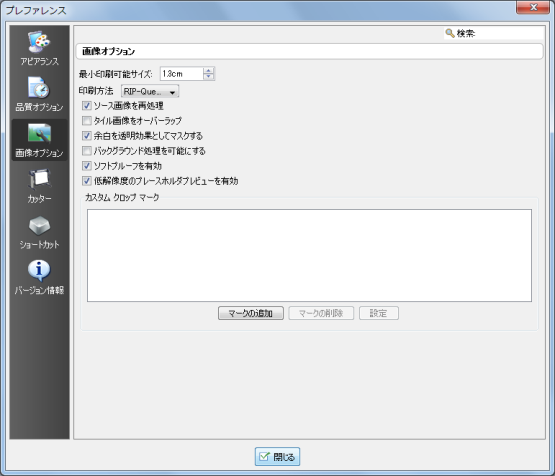Image resolution: width=555 pixels, height=476 pixels.
Task: Select the 画像オプション picture icon
Action: [x=39, y=133]
